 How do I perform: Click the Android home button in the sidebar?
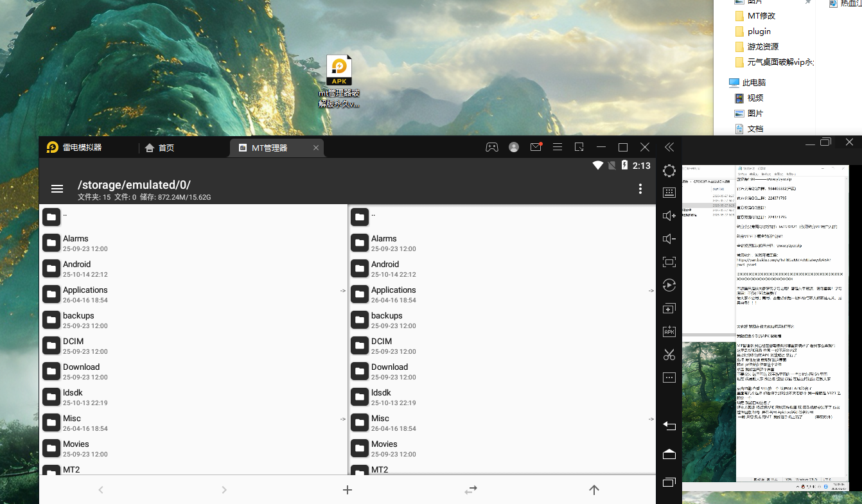coord(669,454)
